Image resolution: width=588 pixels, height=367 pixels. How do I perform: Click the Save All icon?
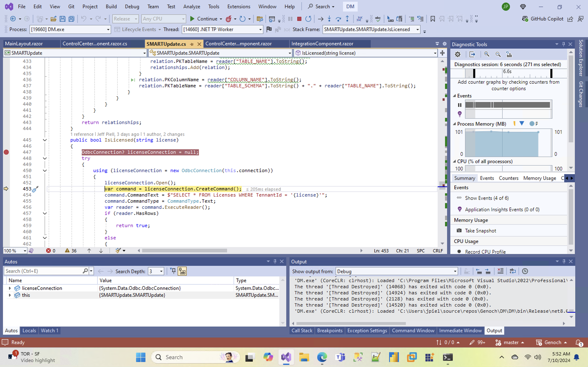(71, 19)
